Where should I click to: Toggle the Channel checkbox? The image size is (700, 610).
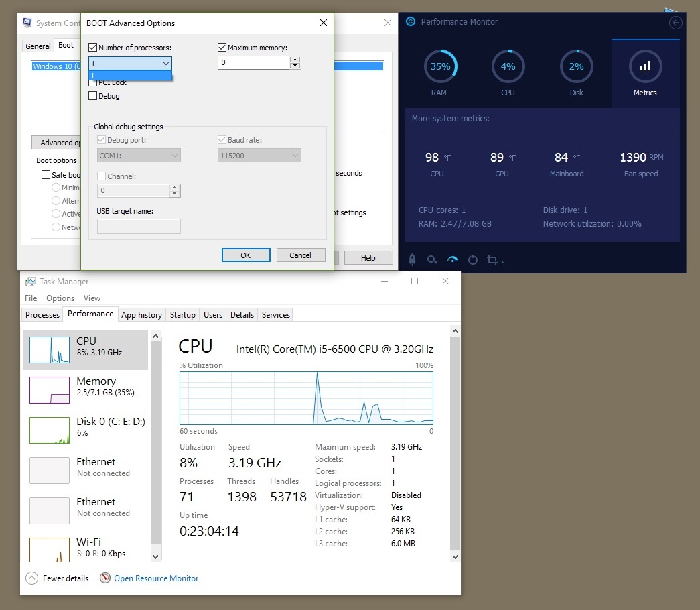101,176
